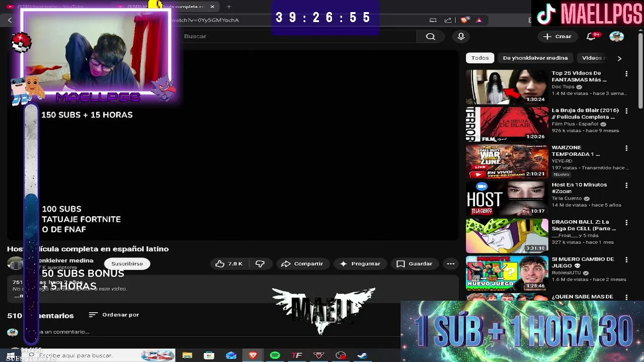The image size is (644, 362).
Task: Click the Windows taskbar search box
Action: (98, 355)
